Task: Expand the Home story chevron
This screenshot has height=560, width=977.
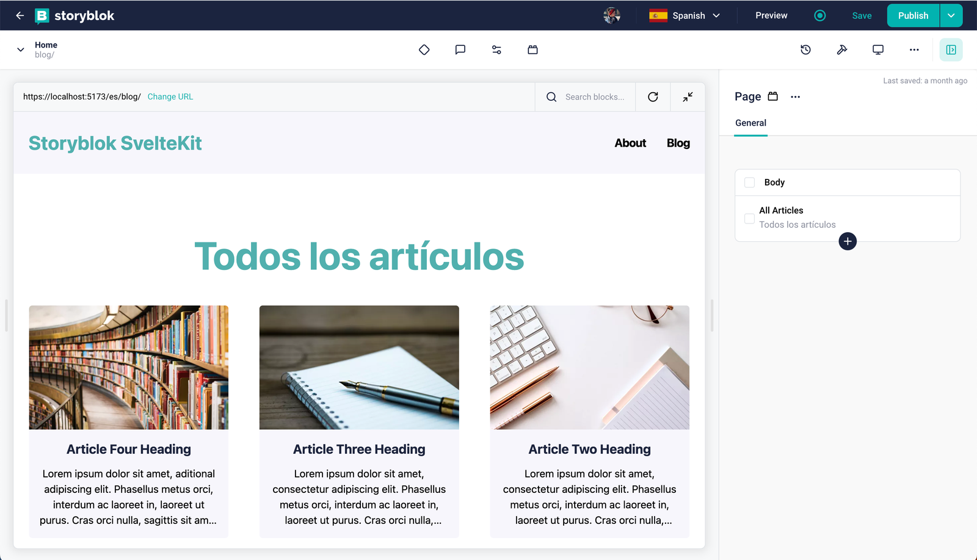Action: (21, 50)
